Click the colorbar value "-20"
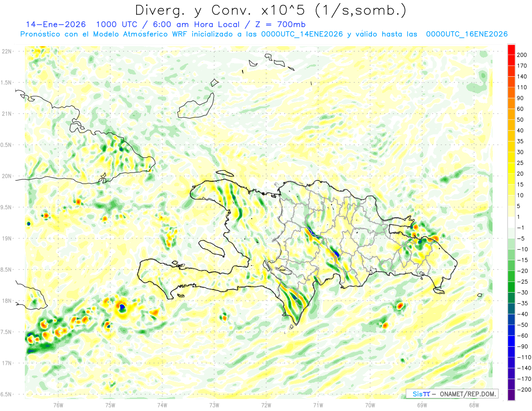 pos(522,271)
